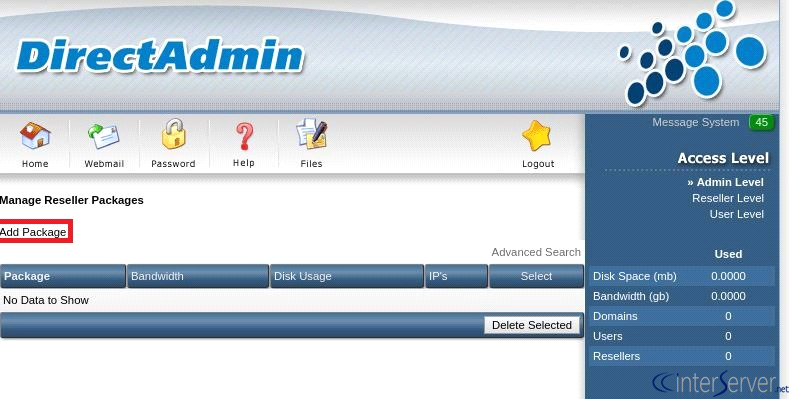Click the Help text label
This screenshot has height=399, width=789.
[244, 163]
